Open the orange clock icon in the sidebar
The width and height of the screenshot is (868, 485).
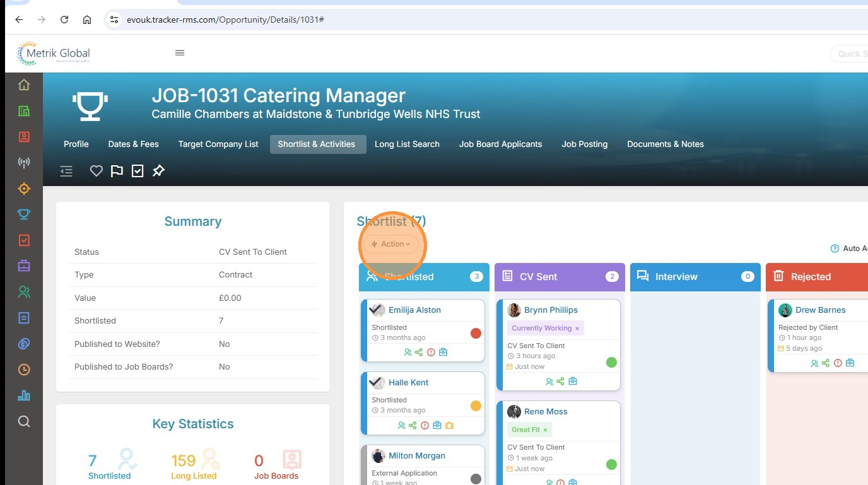[x=24, y=370]
